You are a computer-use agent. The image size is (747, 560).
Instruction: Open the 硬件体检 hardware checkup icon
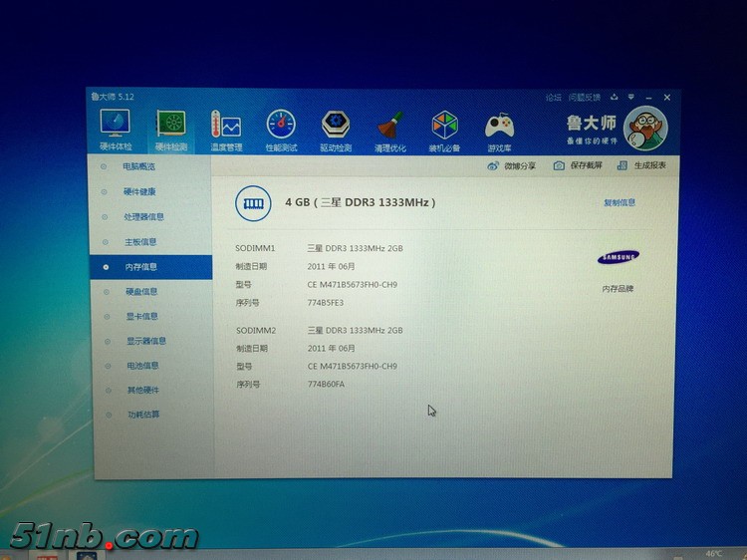(116, 126)
